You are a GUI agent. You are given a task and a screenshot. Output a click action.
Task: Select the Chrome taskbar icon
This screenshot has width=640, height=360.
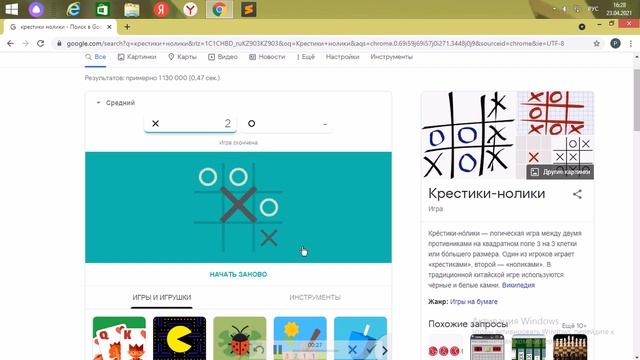click(219, 9)
